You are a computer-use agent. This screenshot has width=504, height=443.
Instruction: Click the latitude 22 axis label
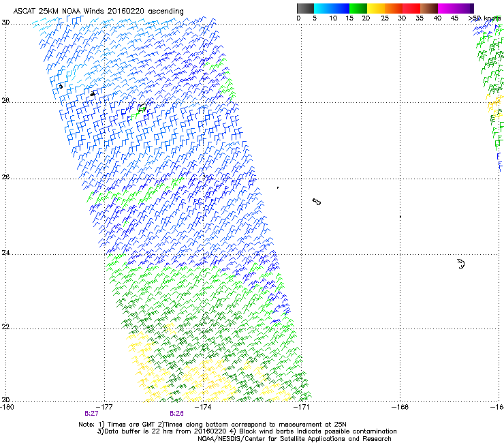5,327
